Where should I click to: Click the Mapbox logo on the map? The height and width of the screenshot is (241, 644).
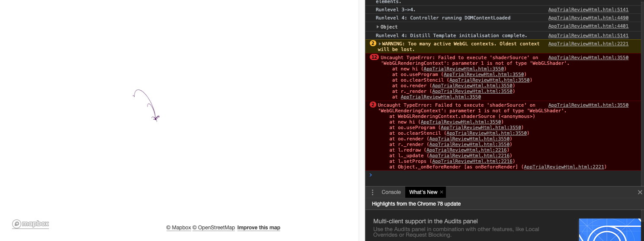(30, 224)
